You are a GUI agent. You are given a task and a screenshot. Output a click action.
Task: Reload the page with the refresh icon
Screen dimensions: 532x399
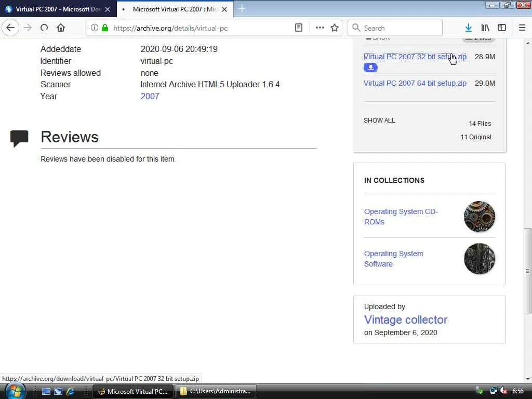pyautogui.click(x=44, y=28)
